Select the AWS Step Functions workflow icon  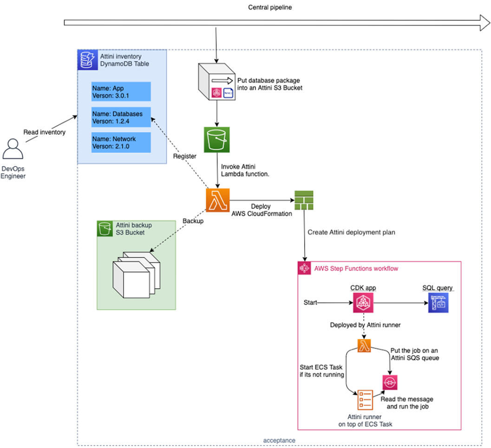[x=304, y=268]
